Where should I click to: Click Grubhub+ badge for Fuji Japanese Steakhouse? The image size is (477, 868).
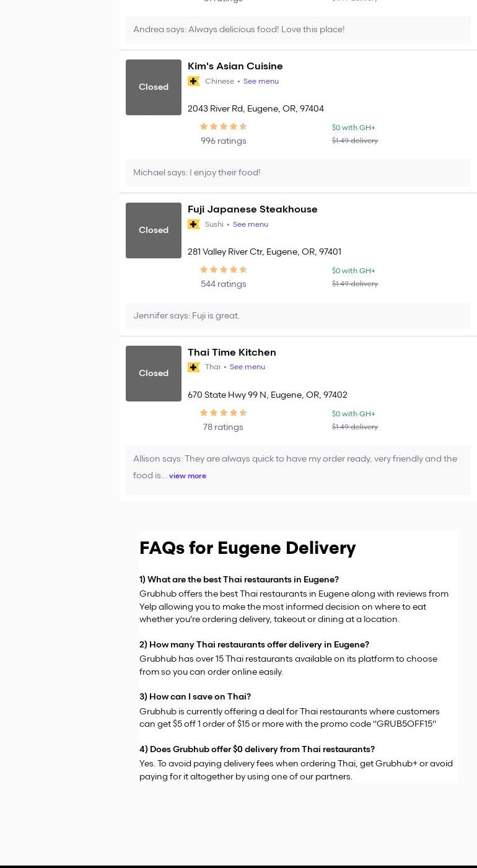194,224
